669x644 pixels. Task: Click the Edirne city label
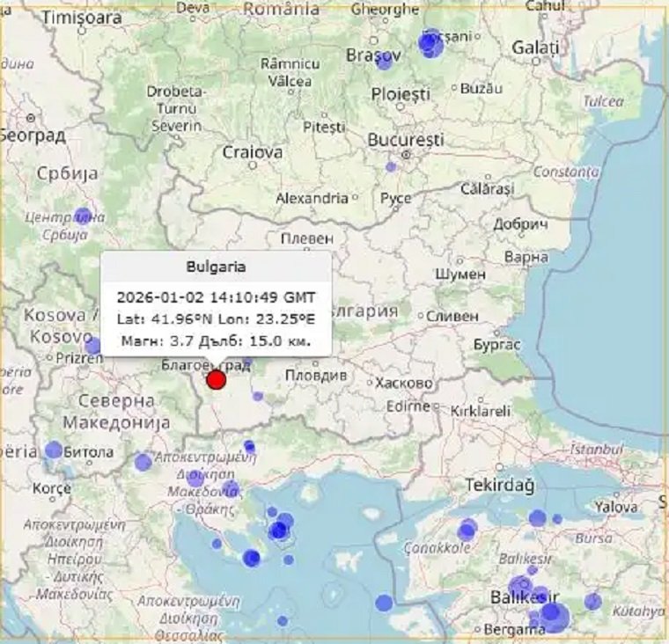(408, 406)
